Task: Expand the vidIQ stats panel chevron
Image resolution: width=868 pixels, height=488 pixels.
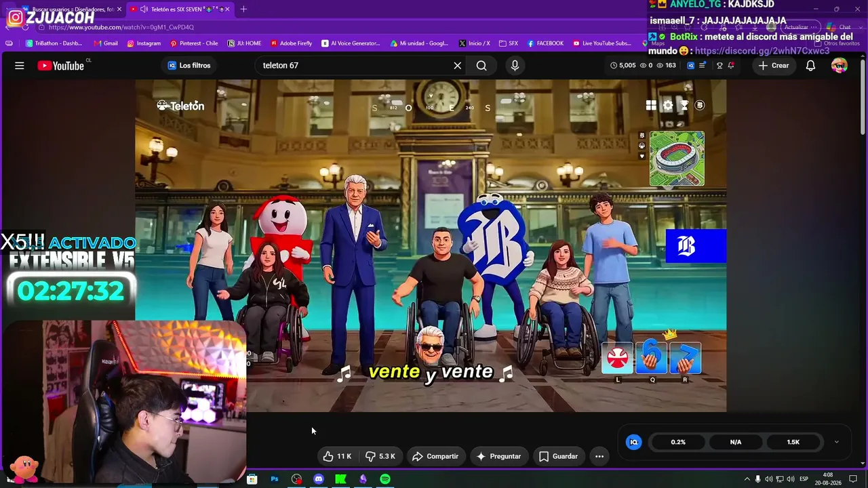Action: [x=836, y=442]
